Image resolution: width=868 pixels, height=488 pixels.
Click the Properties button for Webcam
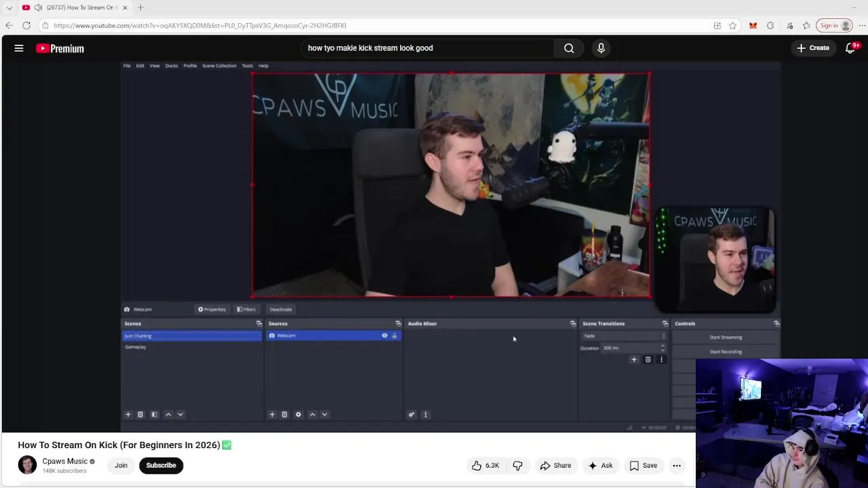tap(212, 309)
